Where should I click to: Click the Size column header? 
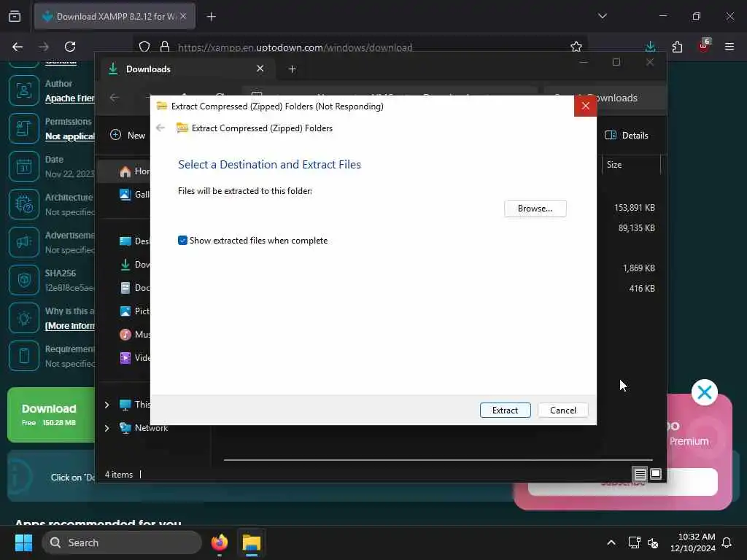click(614, 165)
